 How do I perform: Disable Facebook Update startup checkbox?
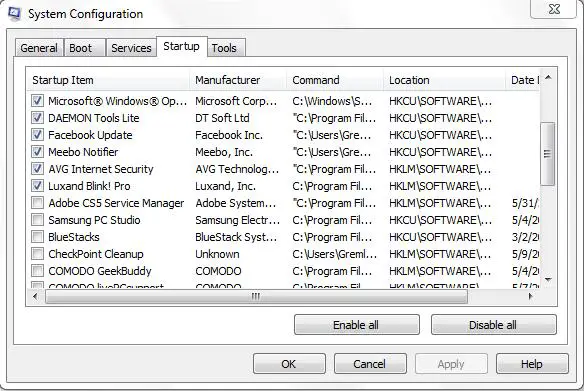tap(37, 135)
